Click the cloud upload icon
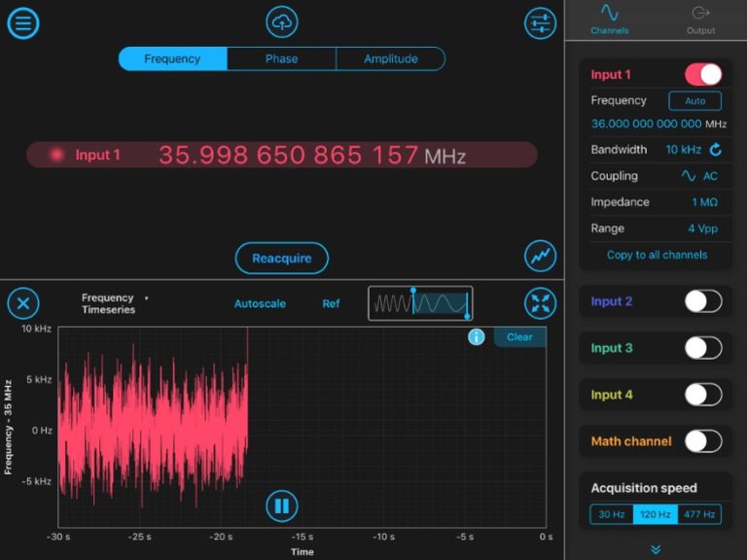 282,22
